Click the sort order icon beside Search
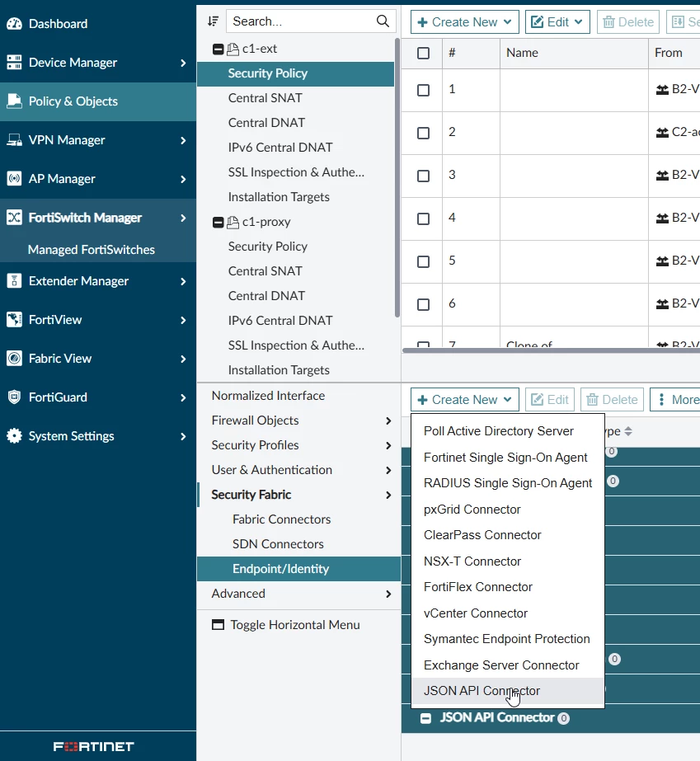 pyautogui.click(x=213, y=21)
